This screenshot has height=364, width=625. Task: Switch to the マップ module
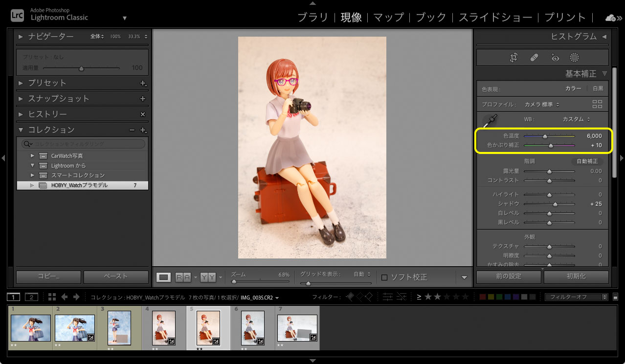point(389,18)
